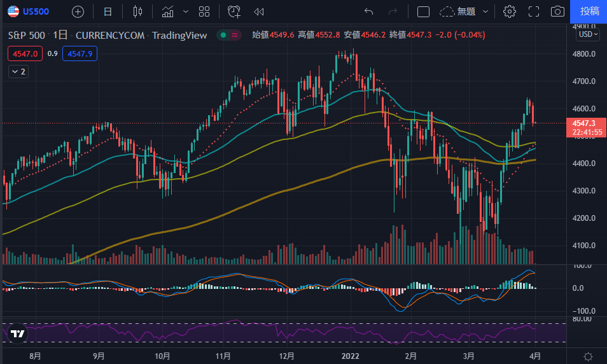Click the red sell price 4547.0 button
This screenshot has height=364, width=607.
click(x=25, y=54)
